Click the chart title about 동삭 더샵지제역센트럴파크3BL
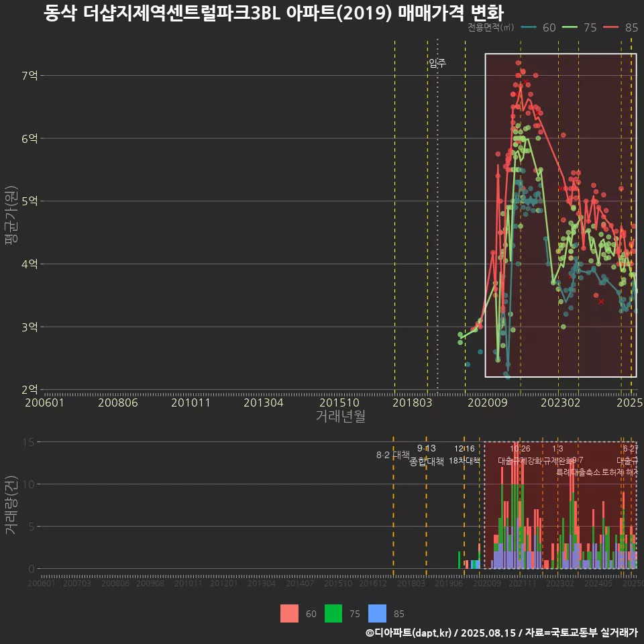 [274, 13]
